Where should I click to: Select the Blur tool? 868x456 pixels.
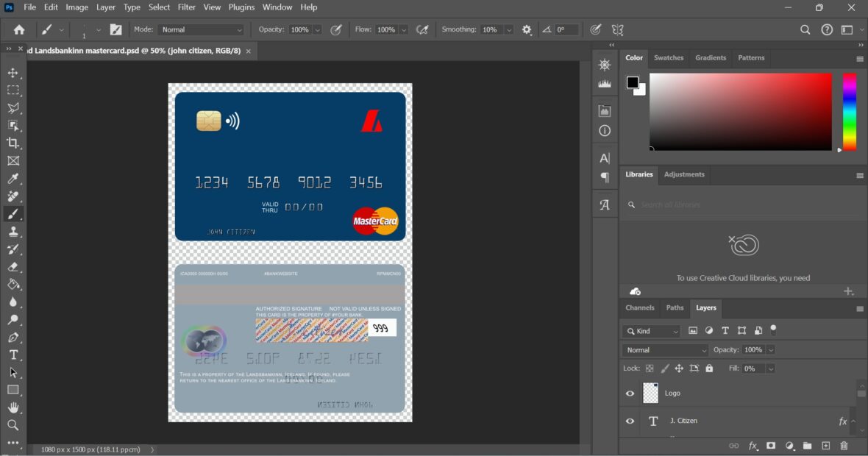(13, 302)
